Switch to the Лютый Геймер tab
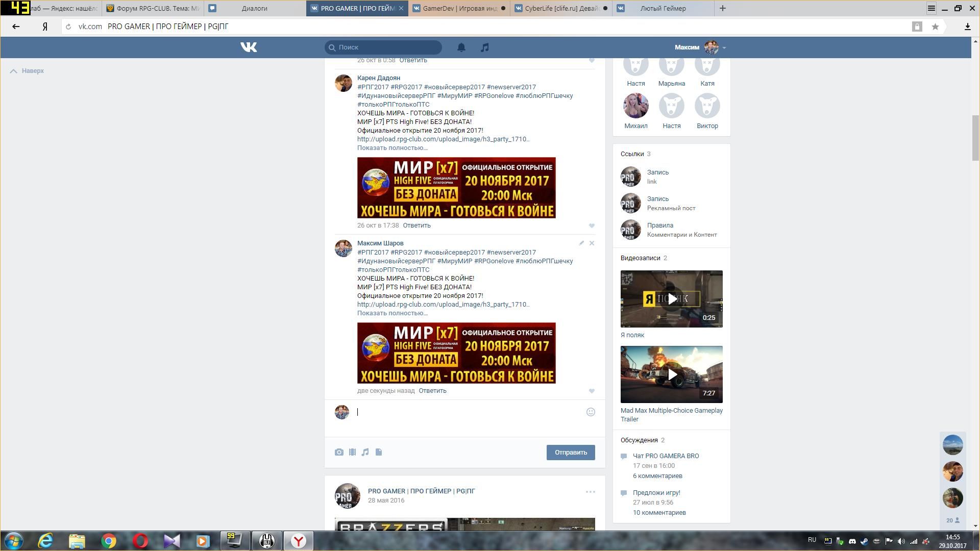The width and height of the screenshot is (980, 551). [x=663, y=8]
